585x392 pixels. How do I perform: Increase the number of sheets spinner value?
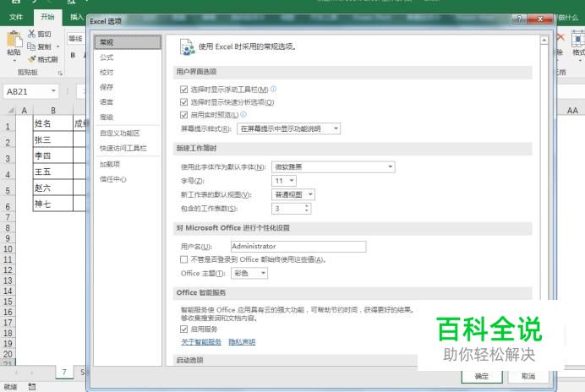coord(307,205)
